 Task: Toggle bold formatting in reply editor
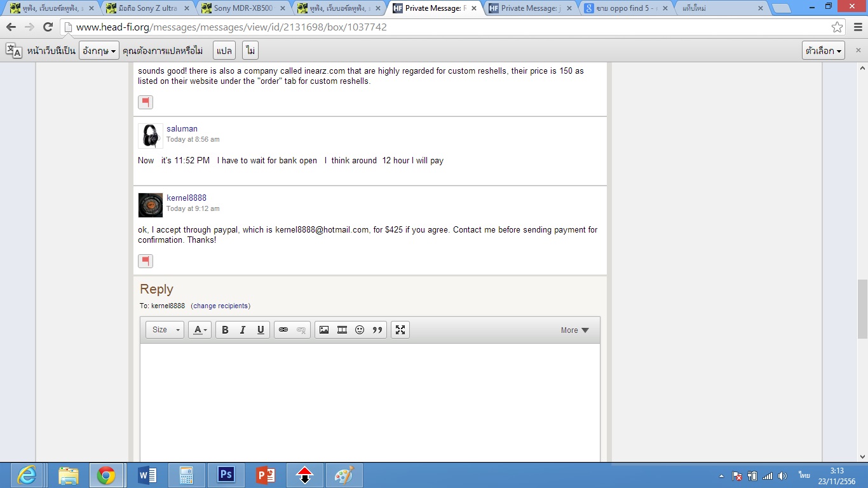pos(225,330)
